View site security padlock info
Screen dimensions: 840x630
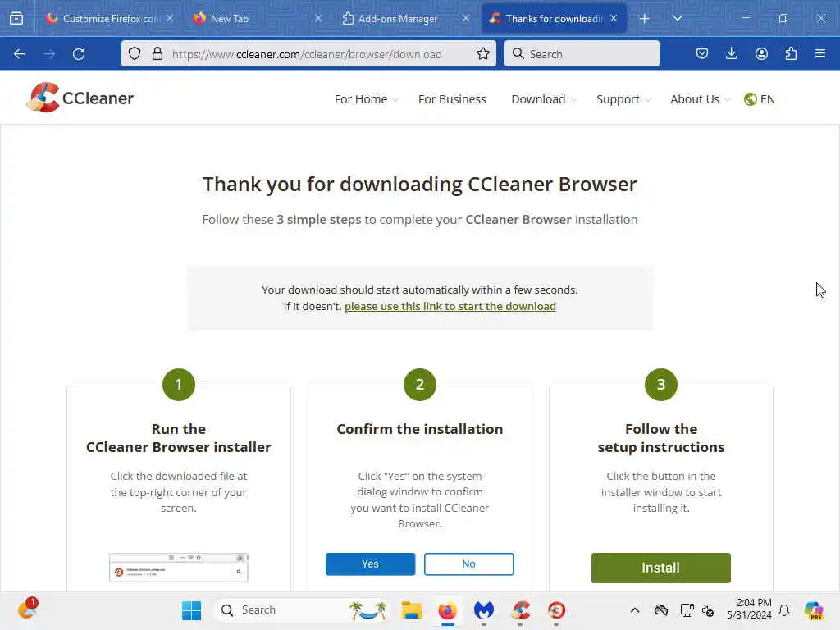157,53
